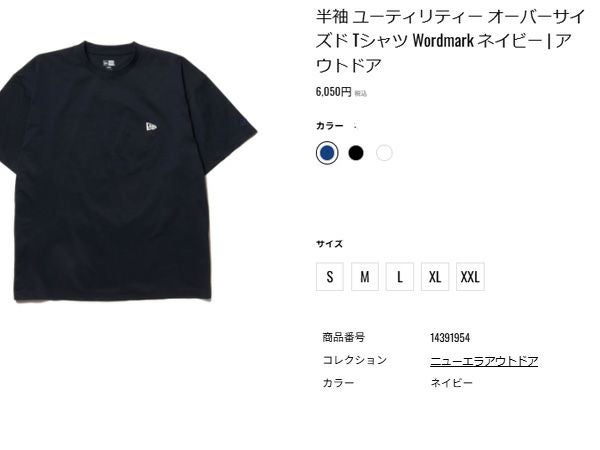
Task: Click the navy T-shirt product image
Action: [x=128, y=171]
